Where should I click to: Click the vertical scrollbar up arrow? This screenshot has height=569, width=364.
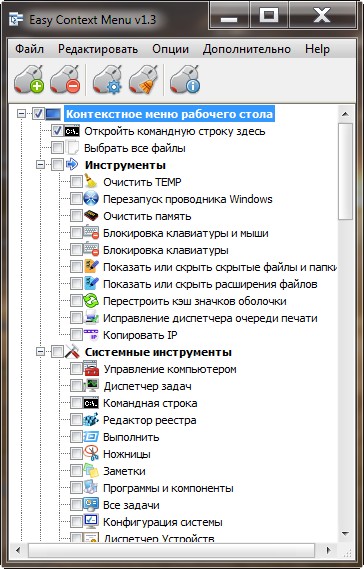pyautogui.click(x=345, y=114)
